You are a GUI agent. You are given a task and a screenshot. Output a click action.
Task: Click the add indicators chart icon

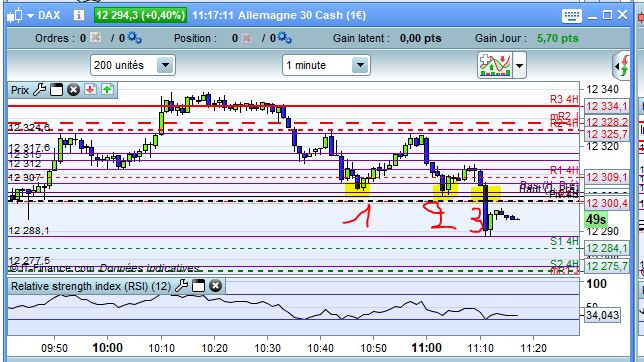(495, 65)
